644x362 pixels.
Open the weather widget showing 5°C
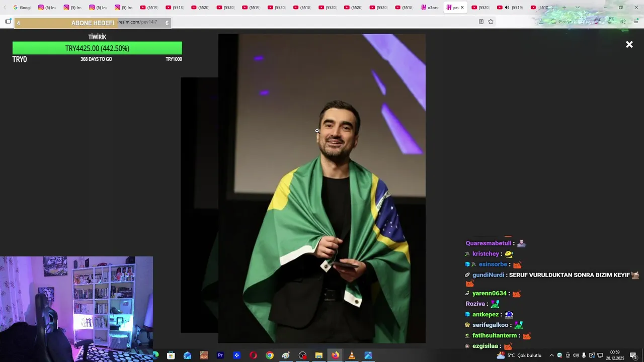pos(519,355)
